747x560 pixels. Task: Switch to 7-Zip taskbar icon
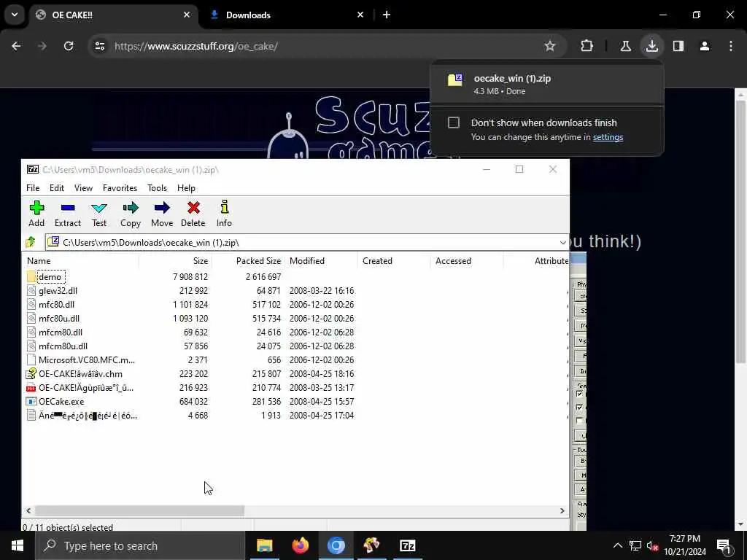[x=407, y=545]
